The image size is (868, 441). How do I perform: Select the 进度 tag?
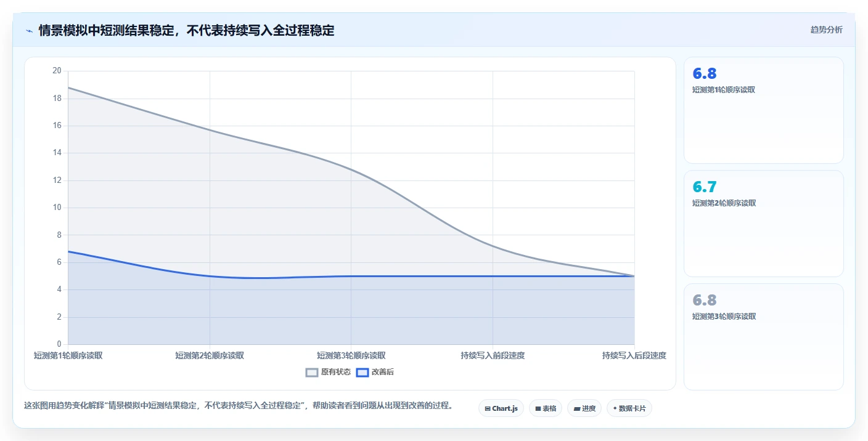(584, 408)
